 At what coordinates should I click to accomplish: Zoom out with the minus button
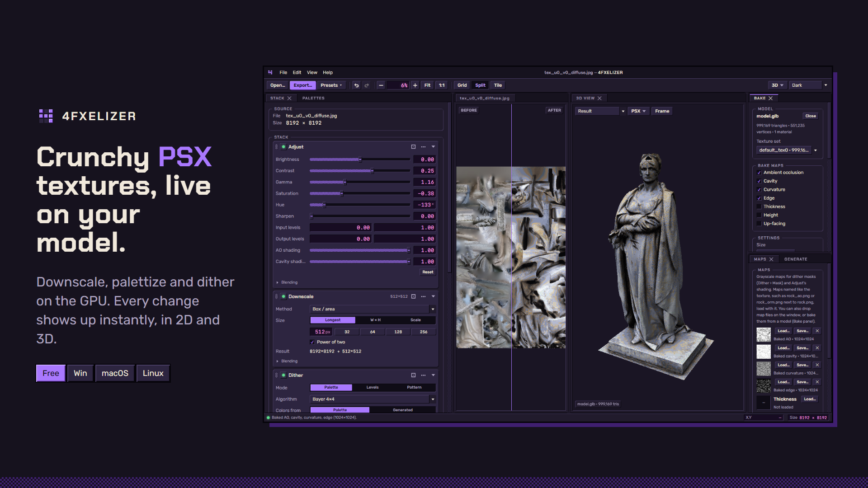coord(381,85)
